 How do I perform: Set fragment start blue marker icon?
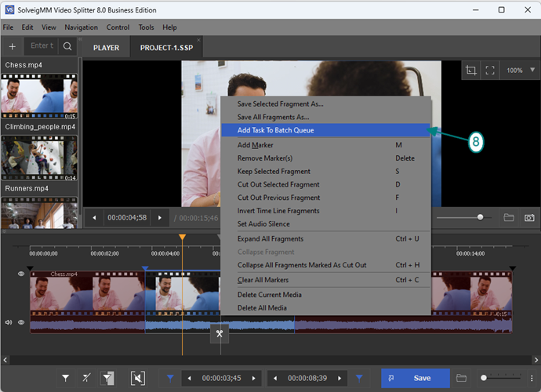(170, 378)
